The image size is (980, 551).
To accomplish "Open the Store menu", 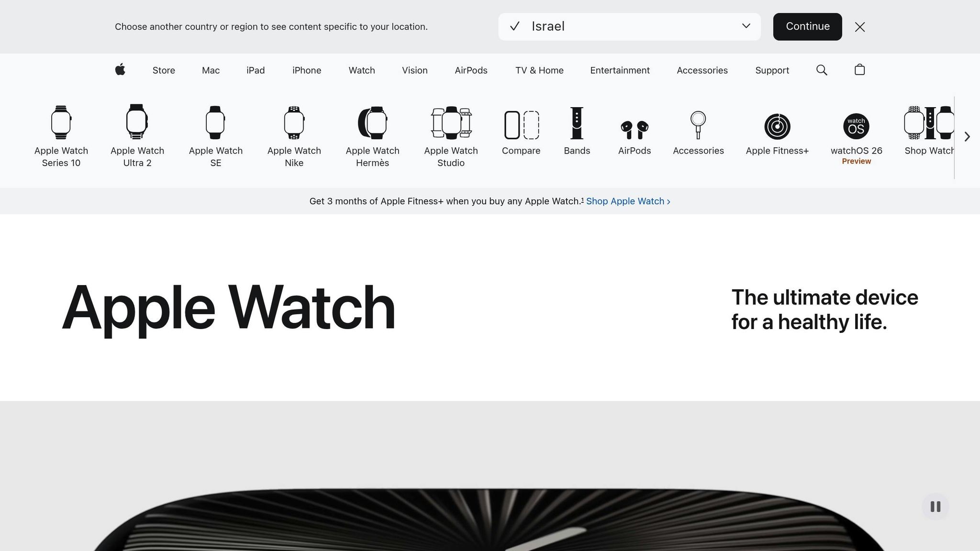I will (x=164, y=70).
